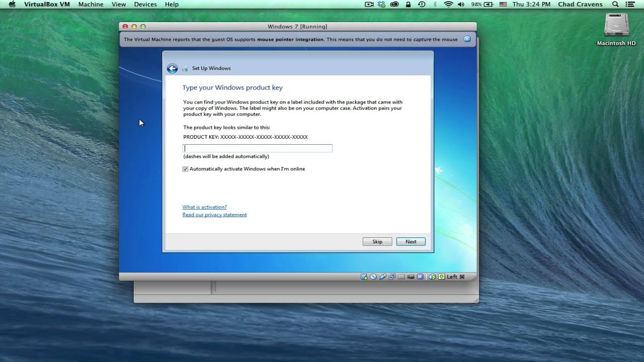
Task: Click the shared folders icon in VM status bar
Action: (x=401, y=277)
